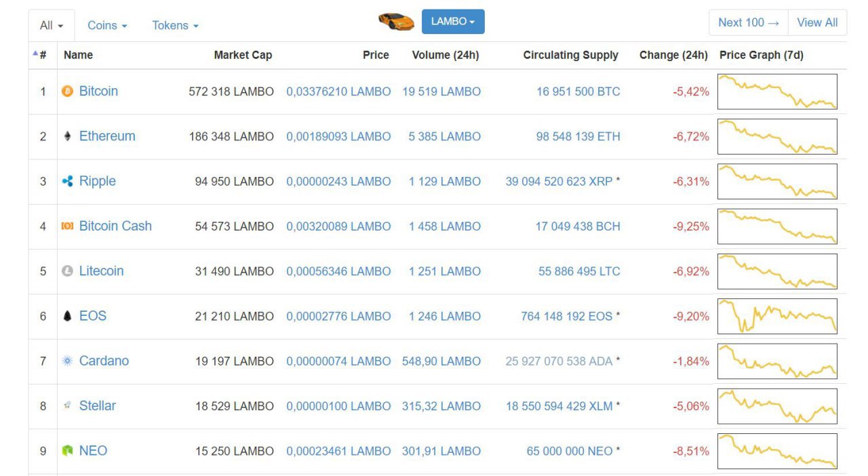Open the EOS name link
The height and width of the screenshot is (476, 868).
(x=93, y=315)
